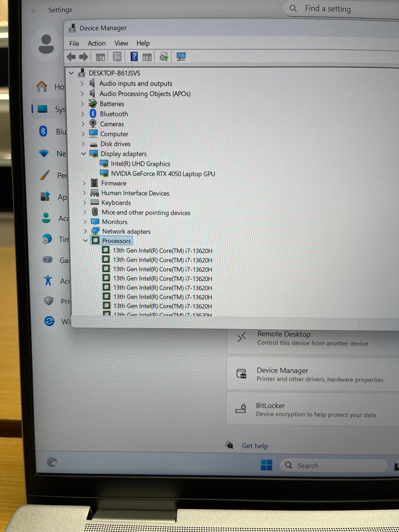399x532 pixels.
Task: Select the Mice and other pointing devices icon
Action: coord(95,212)
